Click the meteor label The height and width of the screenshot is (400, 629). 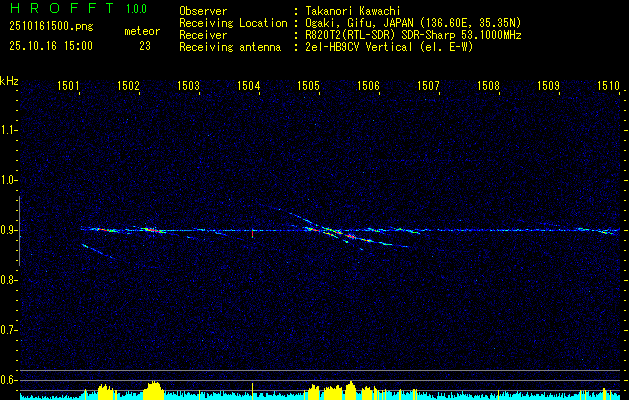point(142,31)
